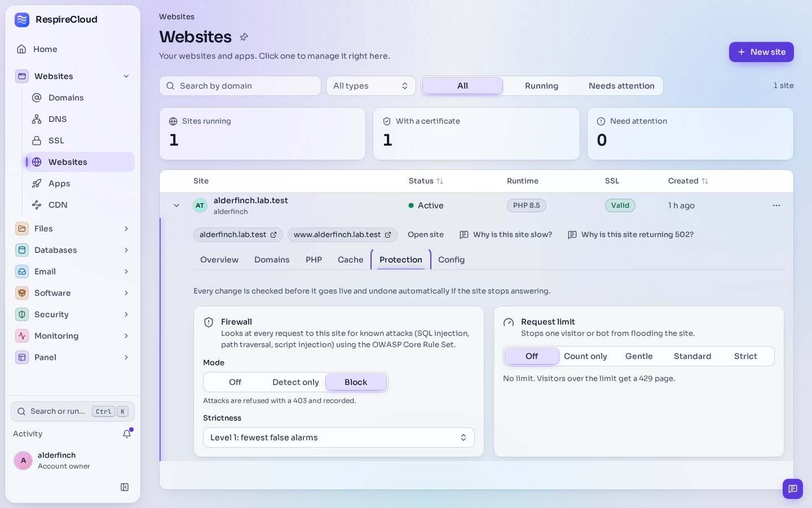Viewport: 812px width, 508px height.
Task: Click the Search by domain field
Action: [x=240, y=86]
